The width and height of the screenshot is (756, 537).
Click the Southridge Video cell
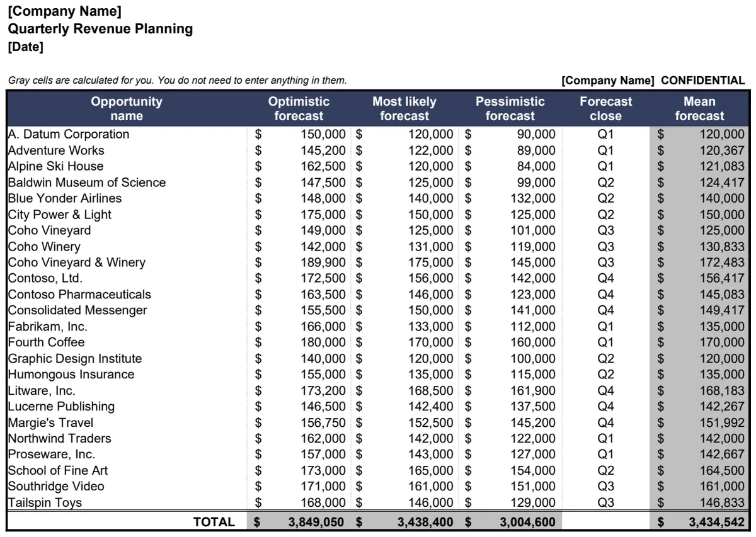pos(56,487)
